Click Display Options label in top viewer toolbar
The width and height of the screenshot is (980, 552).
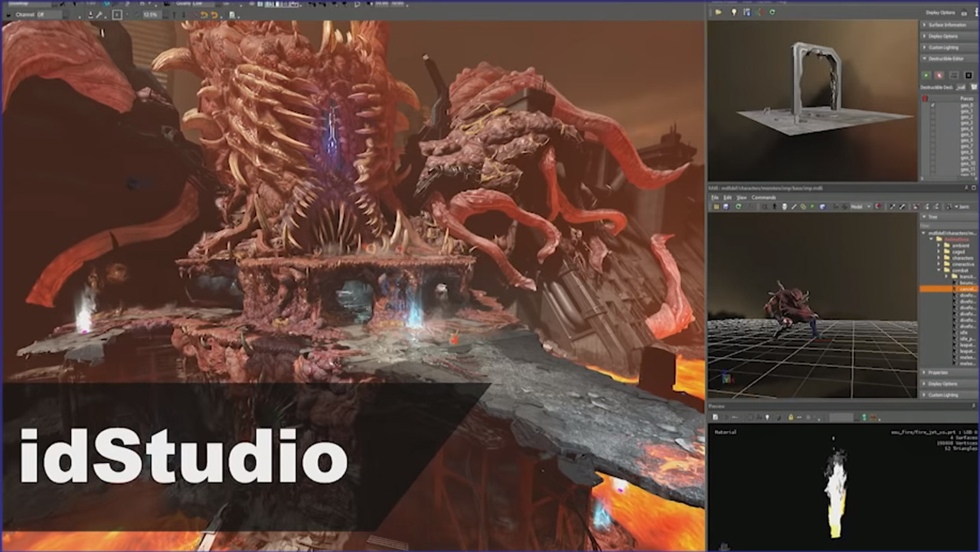[x=940, y=12]
